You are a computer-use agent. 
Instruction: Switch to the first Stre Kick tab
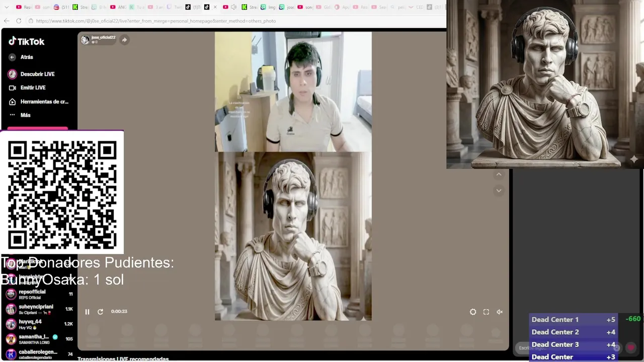click(x=80, y=7)
